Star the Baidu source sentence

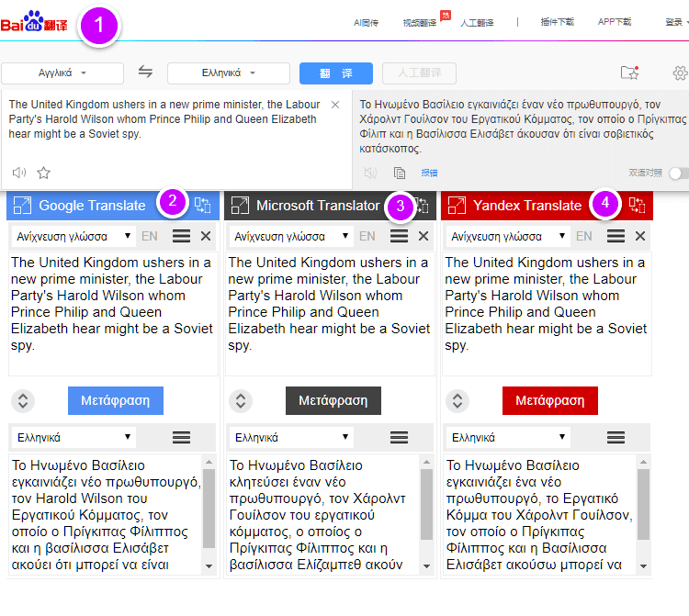click(43, 173)
